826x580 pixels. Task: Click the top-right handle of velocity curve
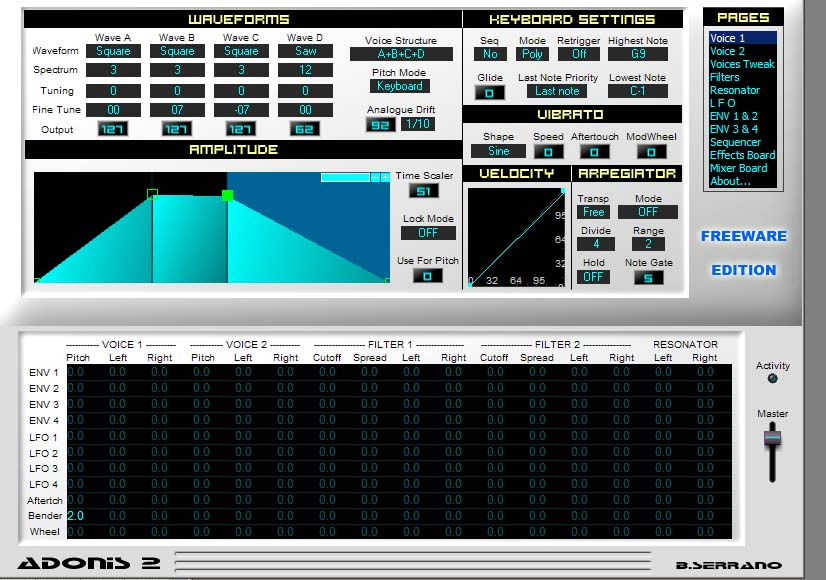(565, 191)
